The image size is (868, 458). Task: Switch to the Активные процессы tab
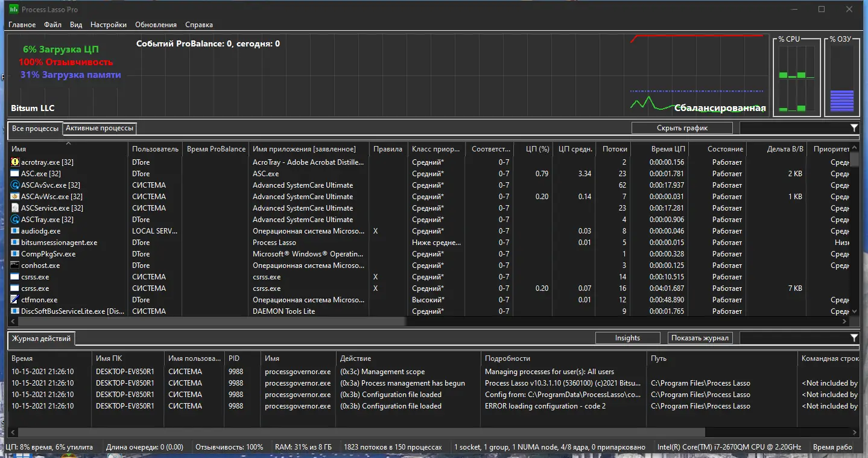tap(100, 128)
